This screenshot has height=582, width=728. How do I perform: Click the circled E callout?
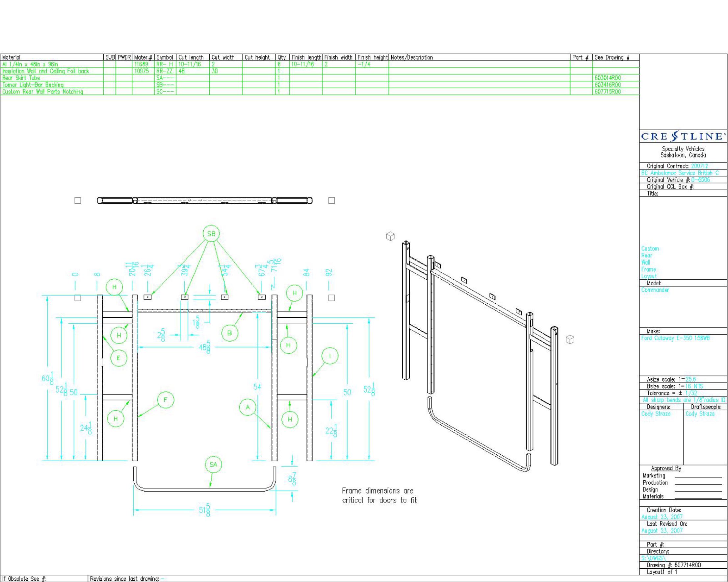(118, 358)
